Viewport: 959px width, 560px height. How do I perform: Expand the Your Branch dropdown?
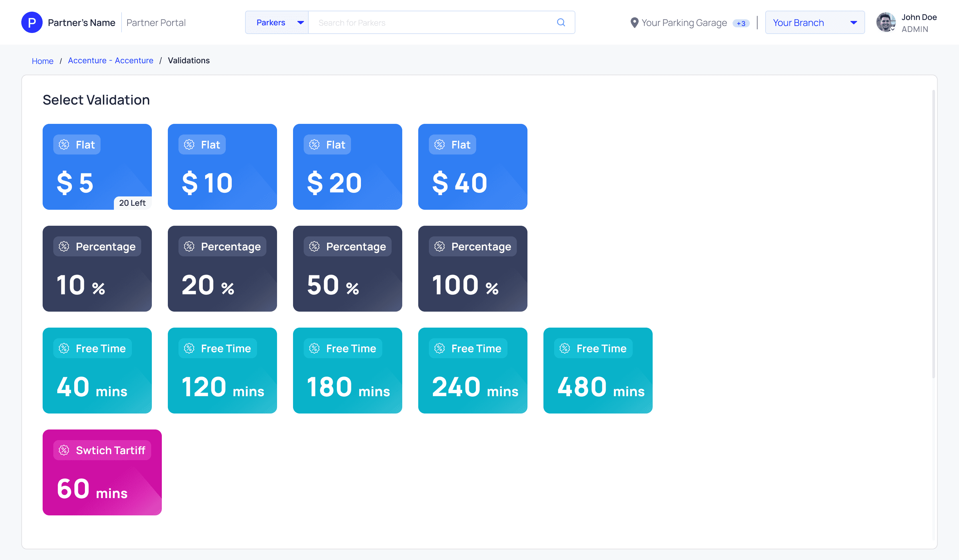[814, 22]
